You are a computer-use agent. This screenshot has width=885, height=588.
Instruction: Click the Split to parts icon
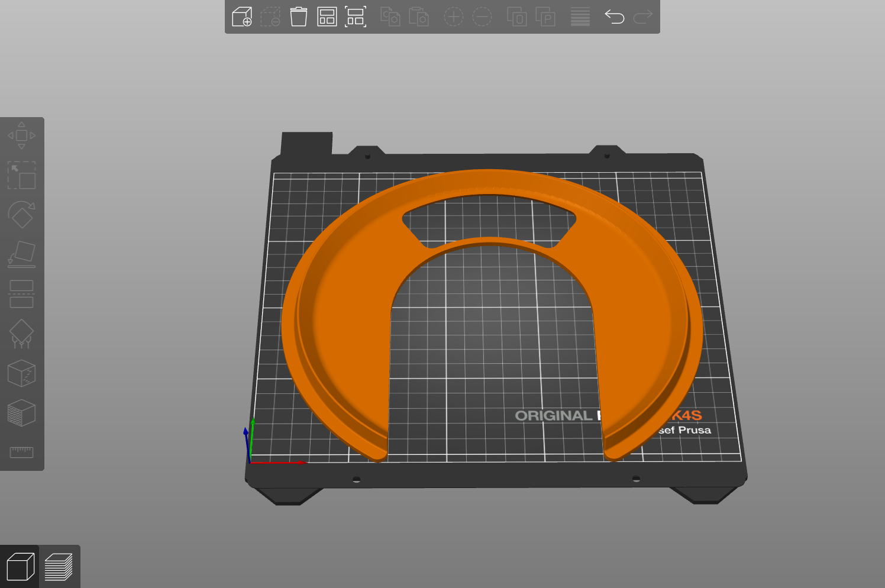(545, 17)
